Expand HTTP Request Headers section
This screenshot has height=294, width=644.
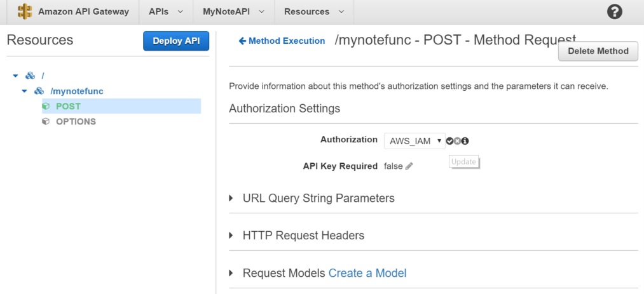click(231, 236)
